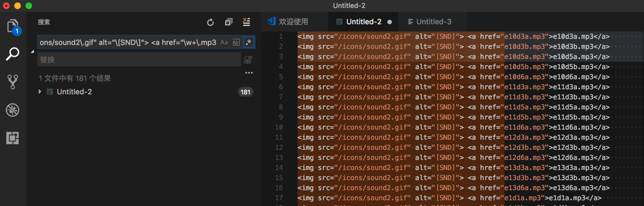Open the Explorer view in activity bar
Screen dimensions: 644x206
pos(13,26)
